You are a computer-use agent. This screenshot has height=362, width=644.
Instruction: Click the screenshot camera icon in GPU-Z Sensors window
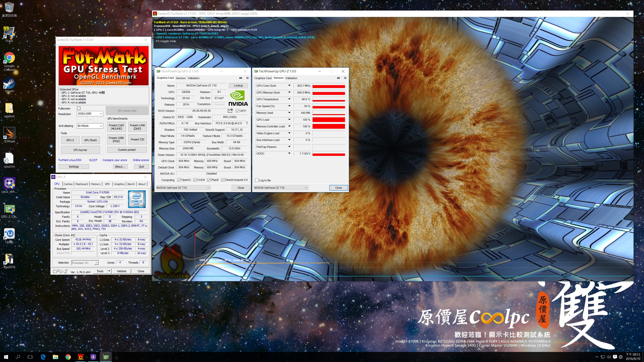(x=338, y=78)
